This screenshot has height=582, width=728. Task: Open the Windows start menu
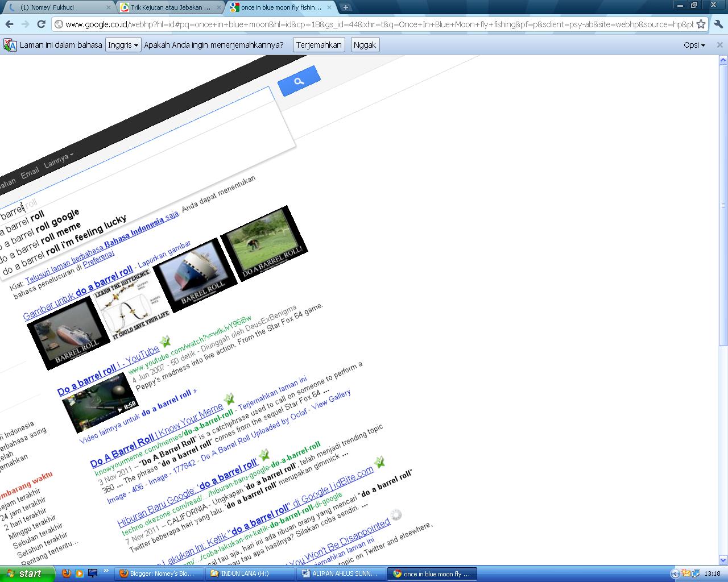click(27, 573)
